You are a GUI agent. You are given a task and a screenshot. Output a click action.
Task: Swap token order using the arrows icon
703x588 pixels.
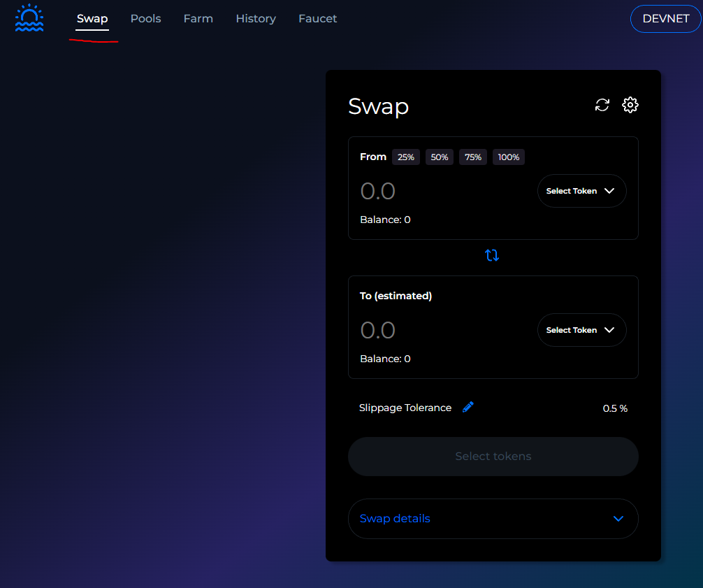pyautogui.click(x=492, y=255)
